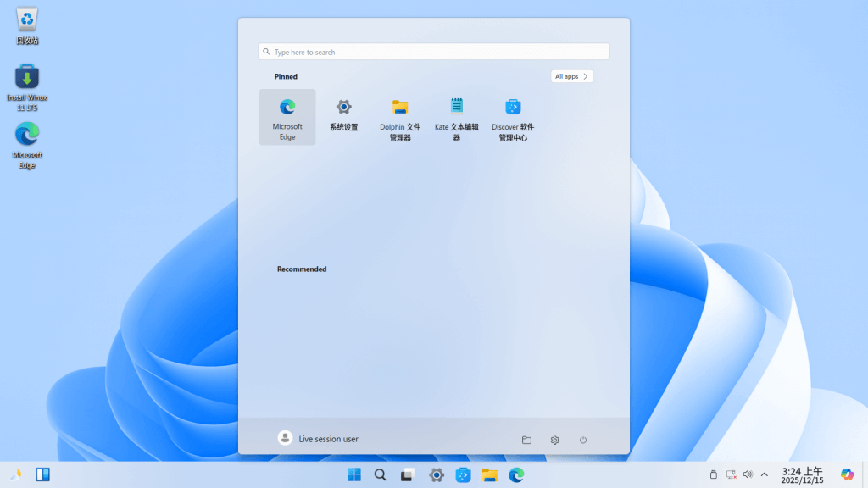Click the Start button on taskbar
The image size is (868, 488).
click(x=354, y=474)
